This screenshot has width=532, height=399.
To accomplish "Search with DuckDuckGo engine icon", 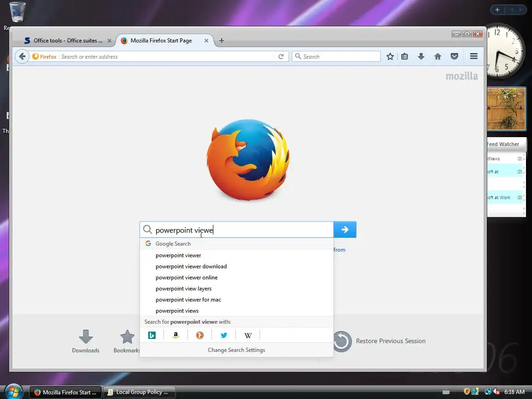I will pos(200,335).
